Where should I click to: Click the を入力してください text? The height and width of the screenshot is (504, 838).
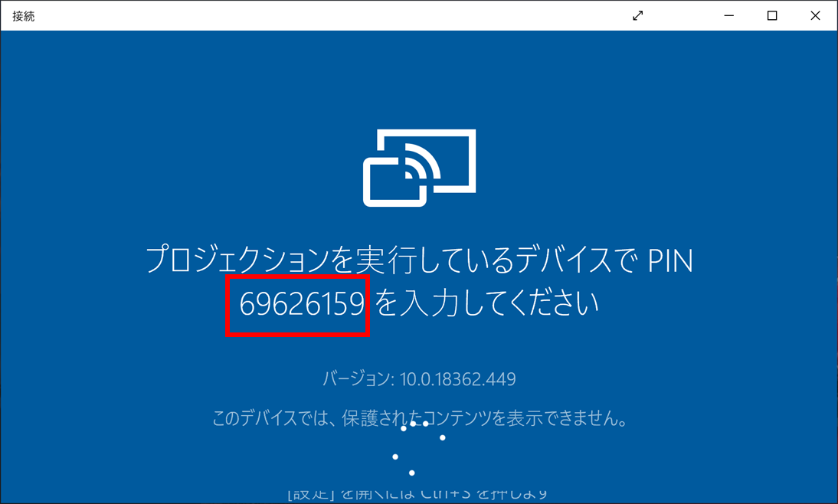(x=487, y=303)
